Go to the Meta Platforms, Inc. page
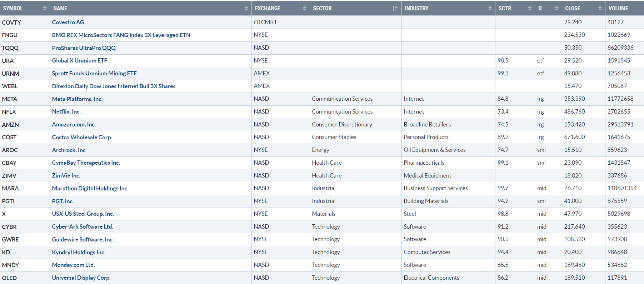The image size is (644, 284). click(x=77, y=99)
